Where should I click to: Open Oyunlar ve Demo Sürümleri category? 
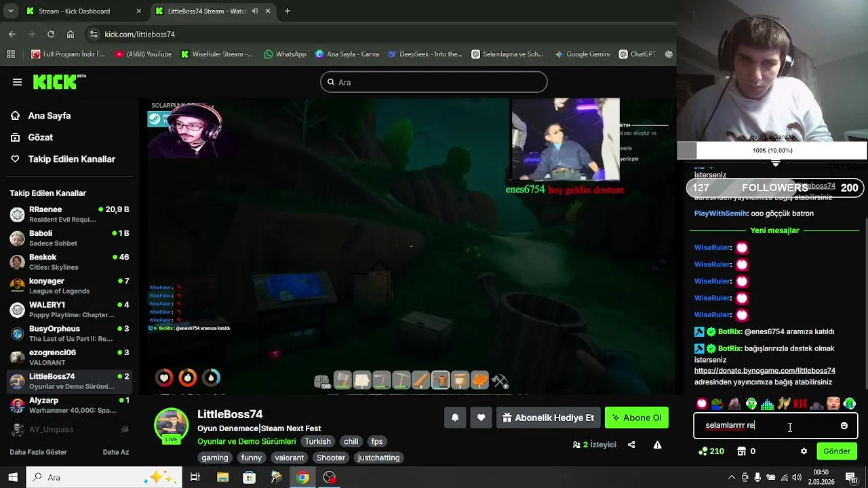(x=247, y=441)
